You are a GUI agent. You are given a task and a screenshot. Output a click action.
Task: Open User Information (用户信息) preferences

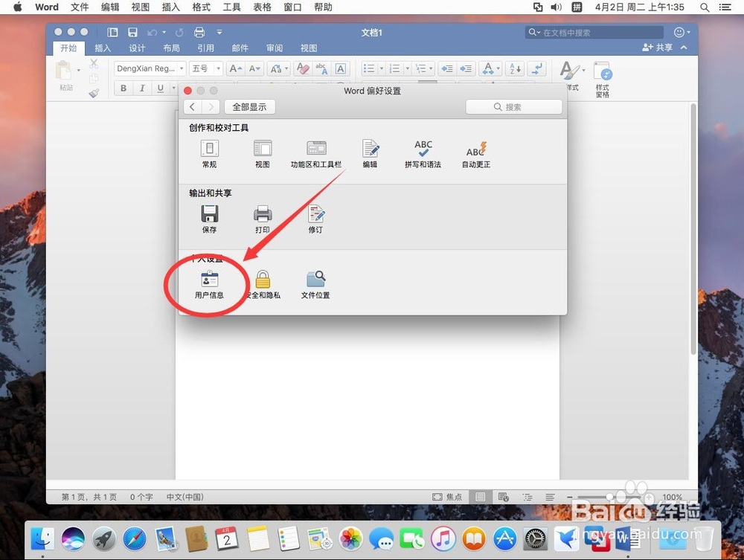[209, 285]
